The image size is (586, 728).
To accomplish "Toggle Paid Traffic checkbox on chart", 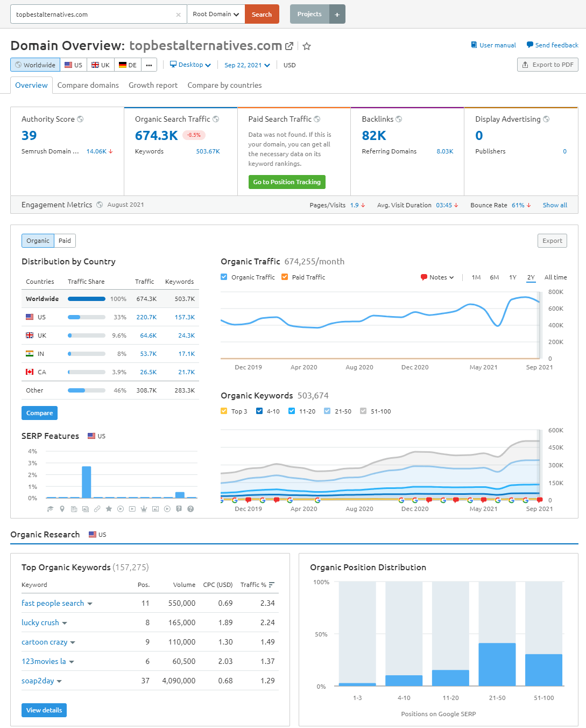I will pos(285,277).
